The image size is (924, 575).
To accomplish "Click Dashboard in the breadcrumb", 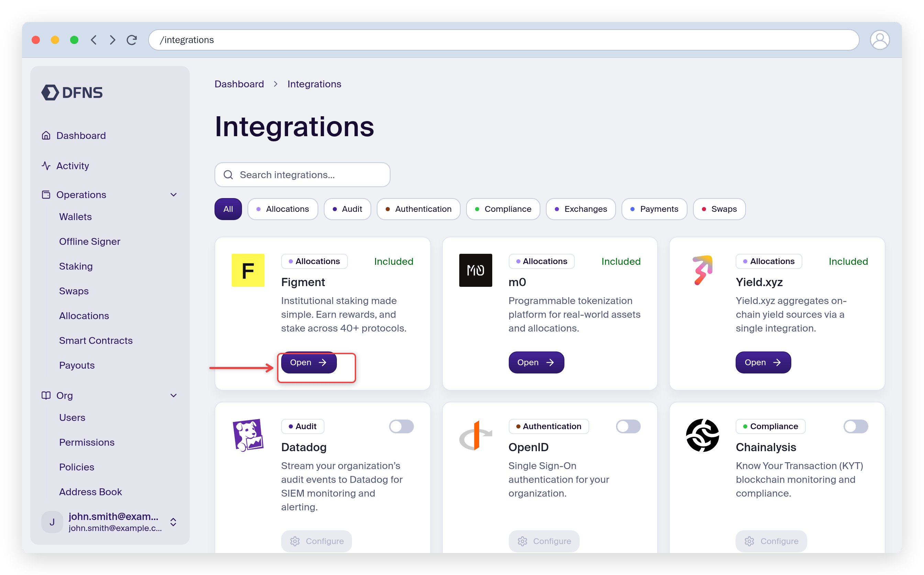I will point(239,84).
